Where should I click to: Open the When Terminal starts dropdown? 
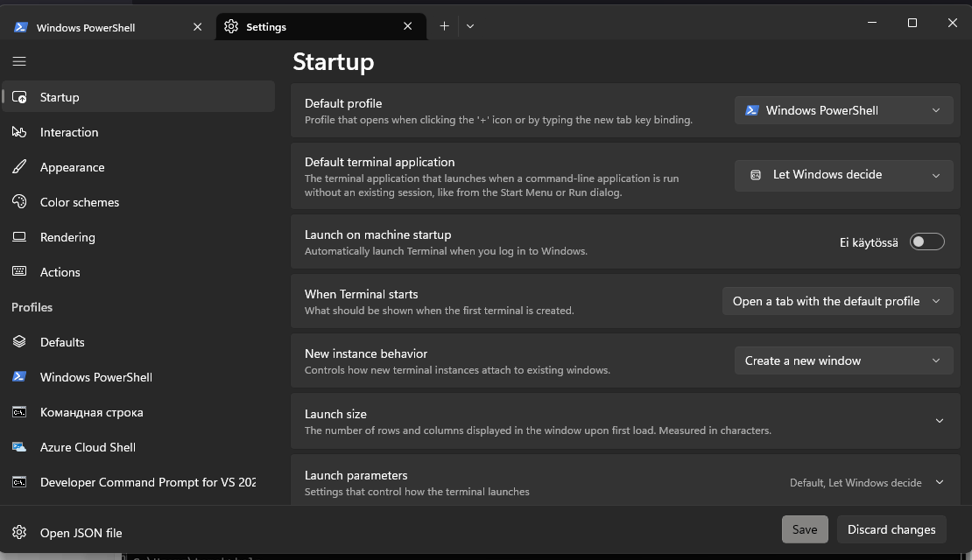pyautogui.click(x=837, y=301)
